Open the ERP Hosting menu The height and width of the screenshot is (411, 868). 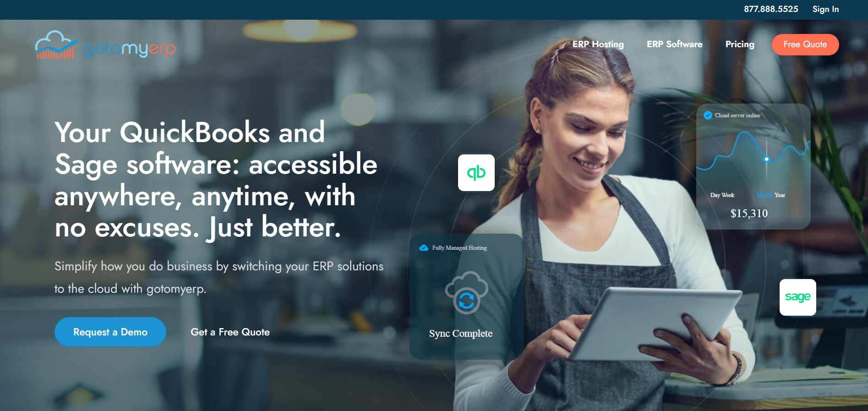pos(598,44)
